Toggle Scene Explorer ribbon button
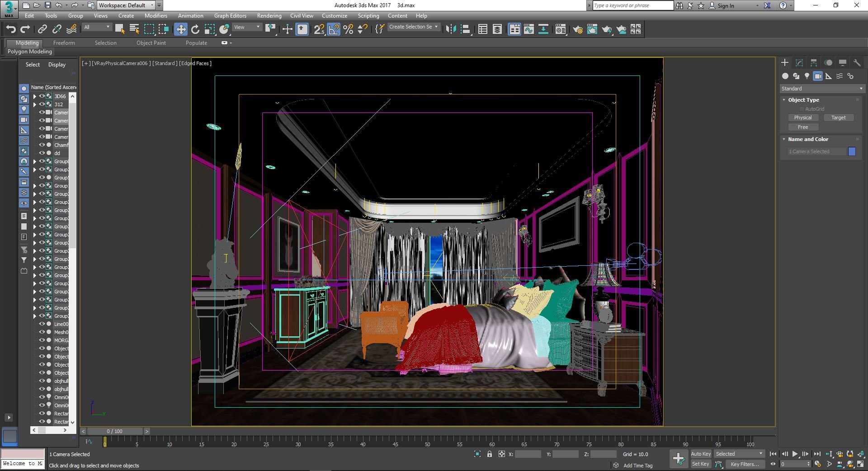This screenshot has height=471, width=868. [483, 29]
